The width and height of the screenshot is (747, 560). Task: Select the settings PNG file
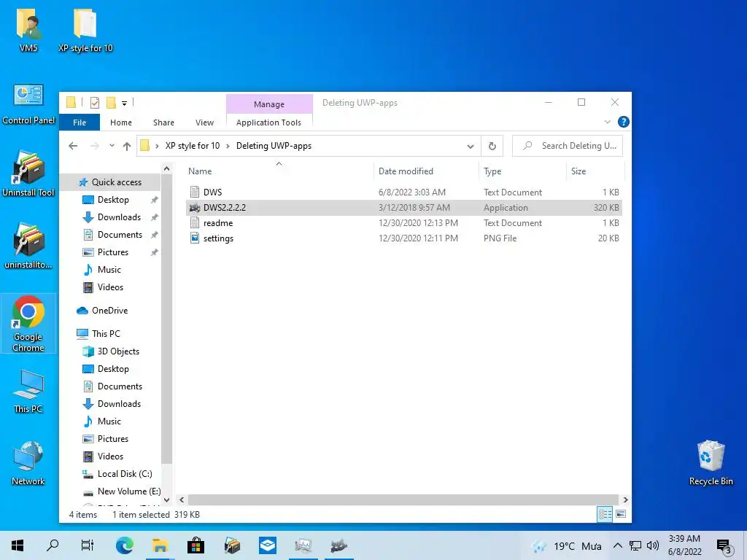403,238
